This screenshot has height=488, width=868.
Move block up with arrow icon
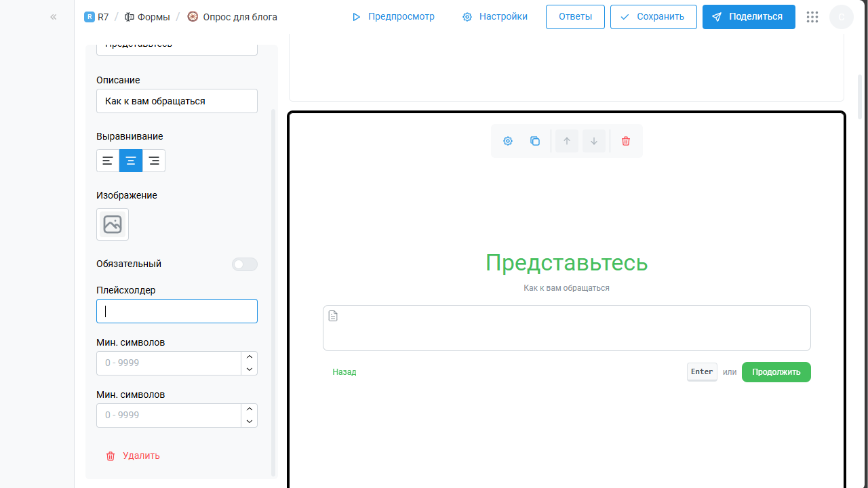tap(567, 141)
